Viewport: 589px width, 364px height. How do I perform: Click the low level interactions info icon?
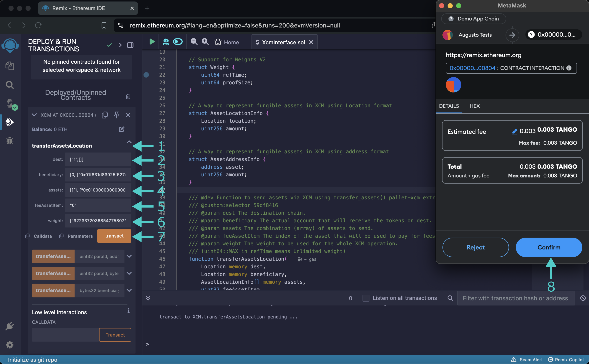coord(128,310)
